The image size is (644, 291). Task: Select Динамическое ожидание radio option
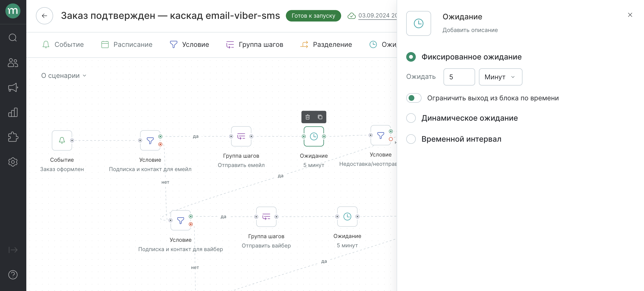tap(411, 118)
